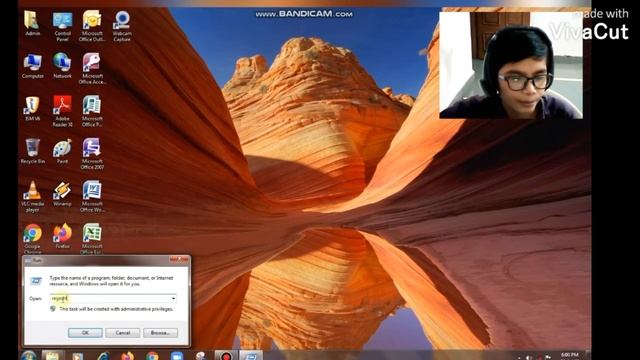The image size is (640, 360).
Task: Select the Network desktop icon
Action: [x=62, y=66]
